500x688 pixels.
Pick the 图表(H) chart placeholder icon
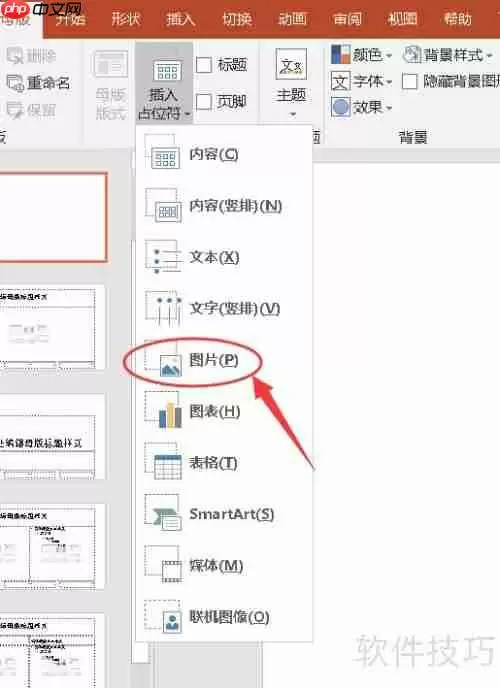coord(163,411)
